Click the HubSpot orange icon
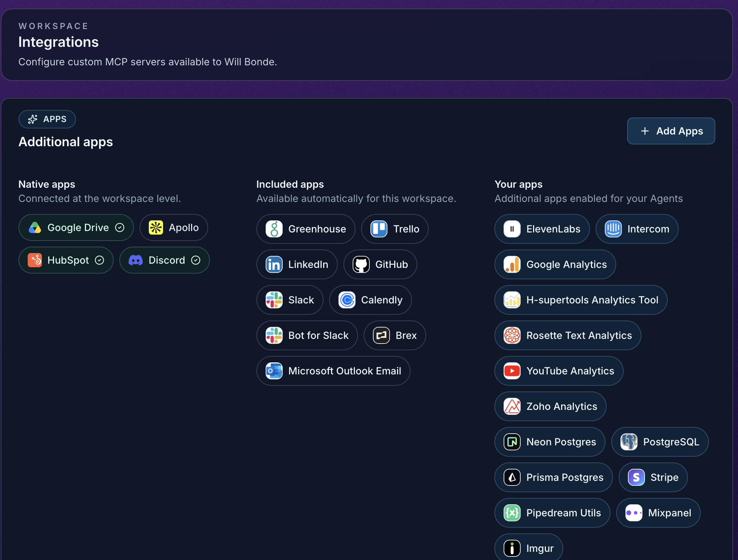738x560 pixels. click(x=35, y=260)
